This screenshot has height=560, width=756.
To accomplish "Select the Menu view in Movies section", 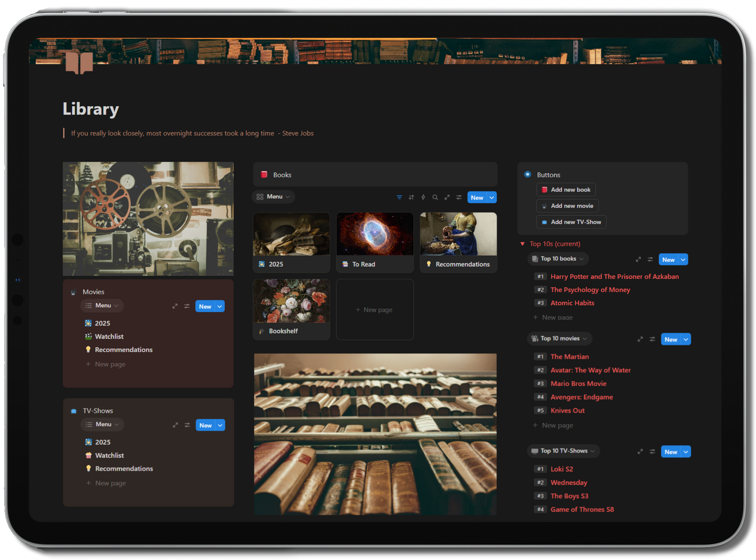I will tap(101, 305).
